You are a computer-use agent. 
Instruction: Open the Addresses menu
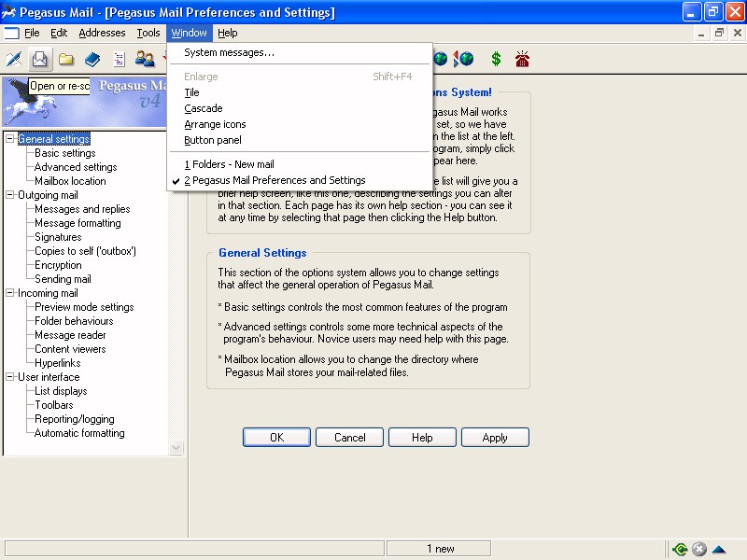(x=102, y=33)
